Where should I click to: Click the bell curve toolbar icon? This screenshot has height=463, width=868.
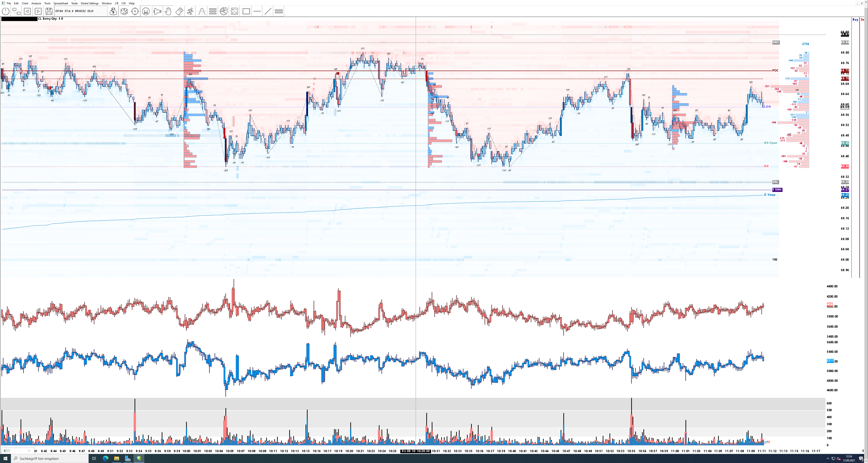click(x=202, y=12)
